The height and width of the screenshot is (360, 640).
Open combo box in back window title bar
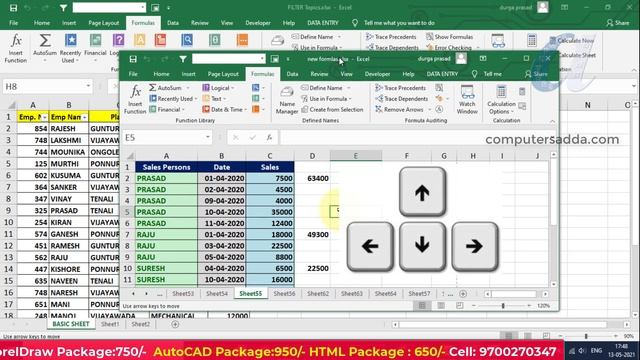click(109, 7)
